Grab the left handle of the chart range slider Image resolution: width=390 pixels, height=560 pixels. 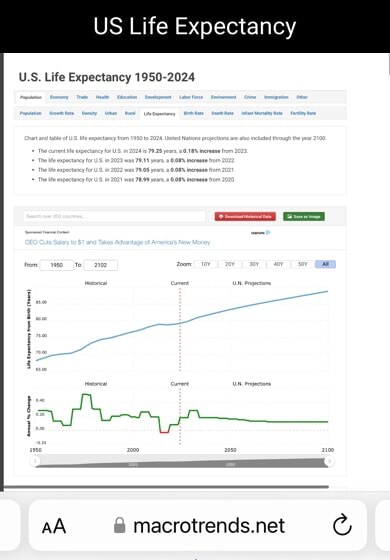coord(35,461)
